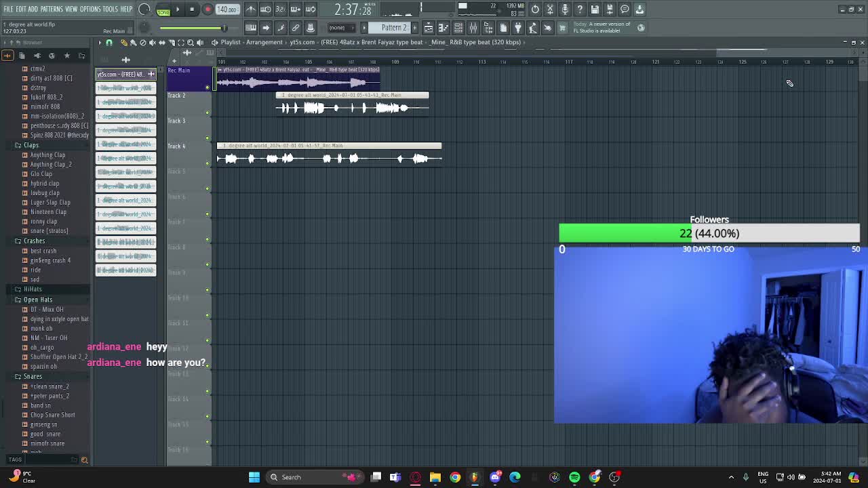Open the FL Studio shop cart icon
The height and width of the screenshot is (488, 868).
point(562,28)
